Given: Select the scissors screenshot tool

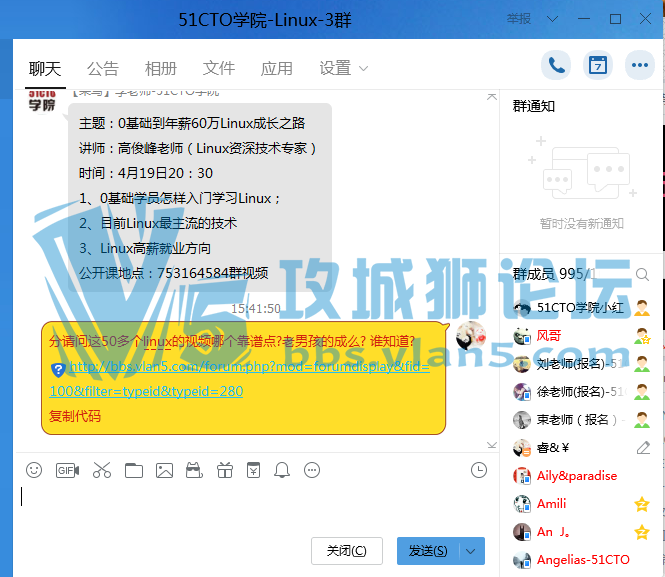Looking at the screenshot, I should point(102,470).
